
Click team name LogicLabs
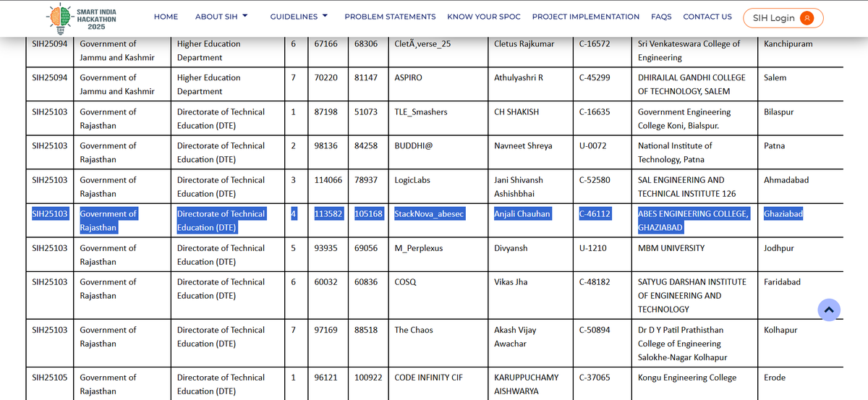[414, 180]
